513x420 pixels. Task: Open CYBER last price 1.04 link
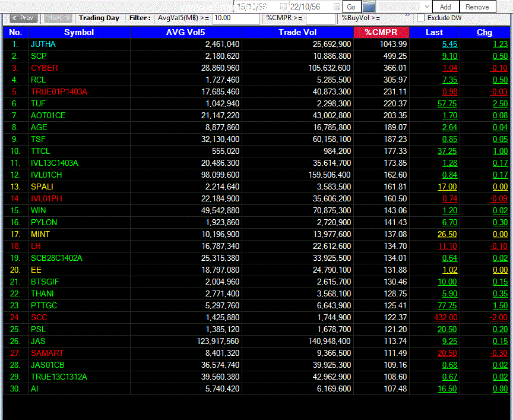(x=450, y=68)
